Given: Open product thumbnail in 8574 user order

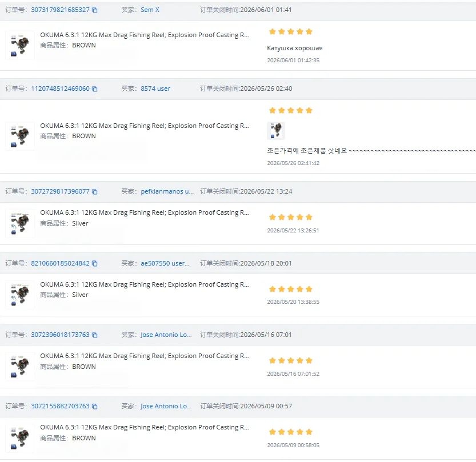Looking at the screenshot, I should pyautogui.click(x=20, y=136).
